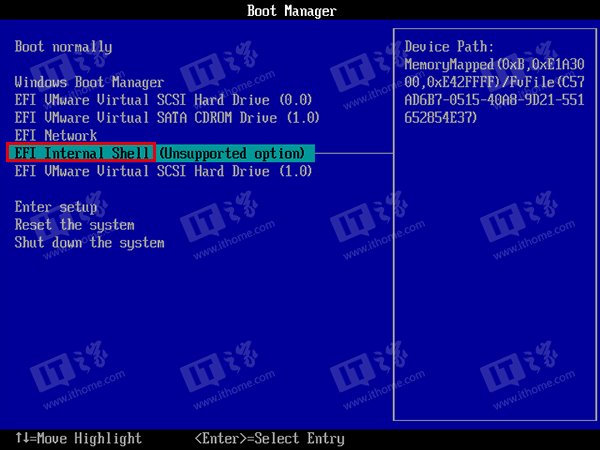Choose Windows Boot Manager

coord(89,82)
